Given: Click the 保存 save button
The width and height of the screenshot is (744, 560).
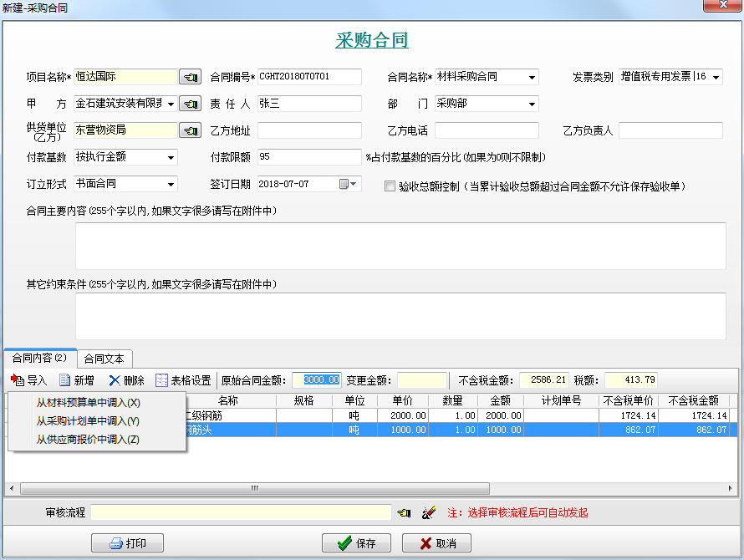Looking at the screenshot, I should pyautogui.click(x=356, y=543).
